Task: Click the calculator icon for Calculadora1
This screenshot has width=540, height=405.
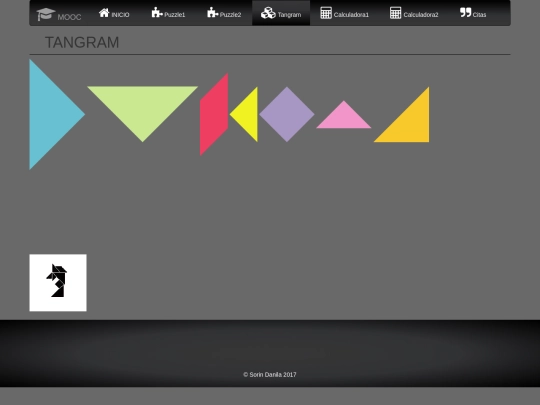Action: click(326, 13)
